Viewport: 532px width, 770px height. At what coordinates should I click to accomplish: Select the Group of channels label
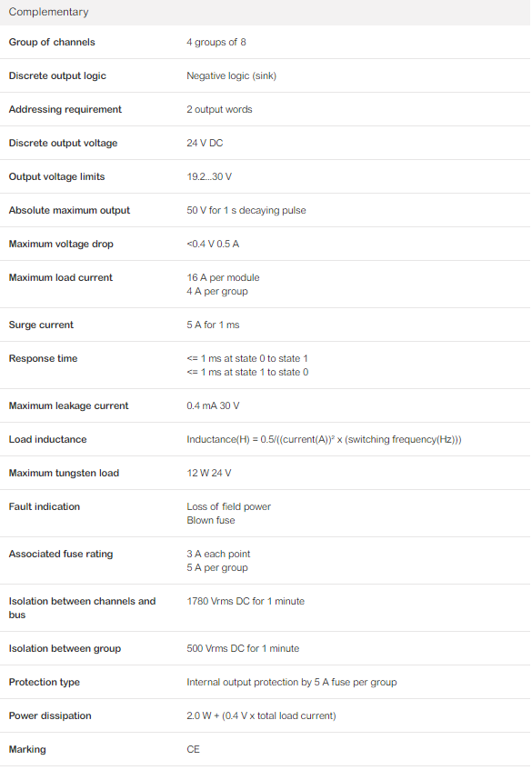pos(52,42)
